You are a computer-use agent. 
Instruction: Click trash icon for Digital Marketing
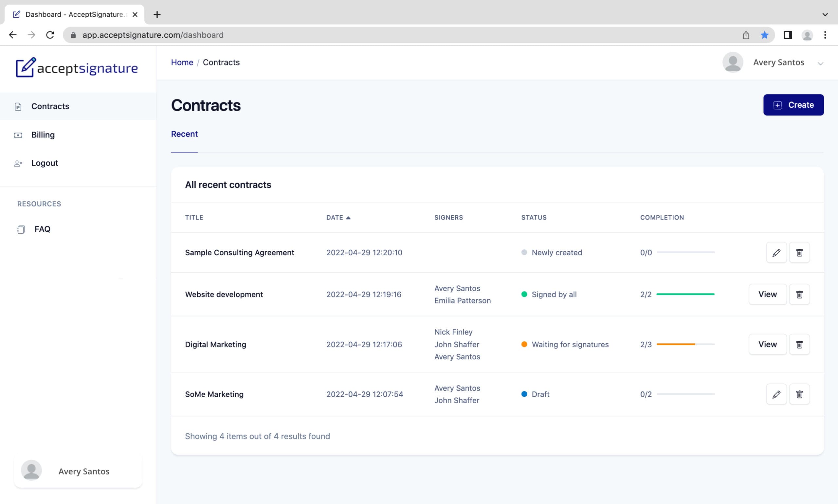799,344
